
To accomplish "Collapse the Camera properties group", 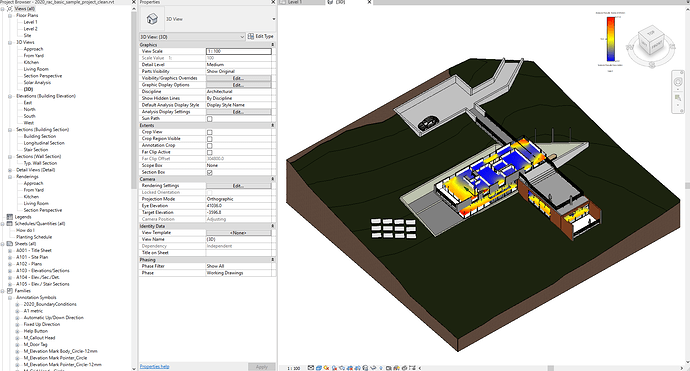I will coord(272,179).
